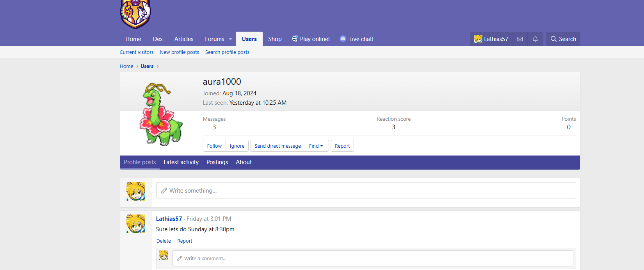Open the alerts bell icon
Screen dimensions: 644x270
click(x=535, y=39)
